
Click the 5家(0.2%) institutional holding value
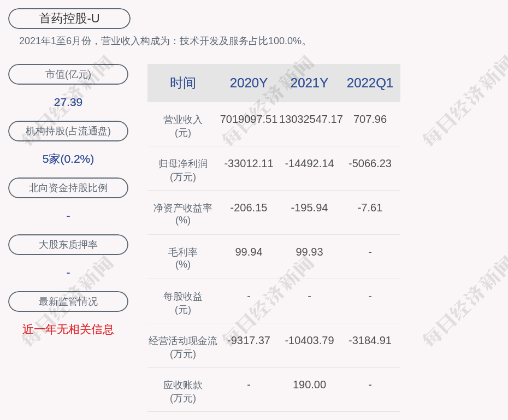coord(68,159)
